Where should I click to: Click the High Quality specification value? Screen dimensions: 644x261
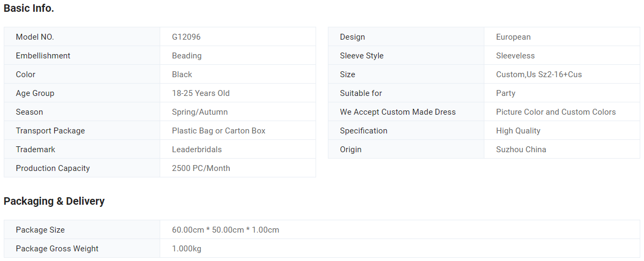[x=518, y=131]
